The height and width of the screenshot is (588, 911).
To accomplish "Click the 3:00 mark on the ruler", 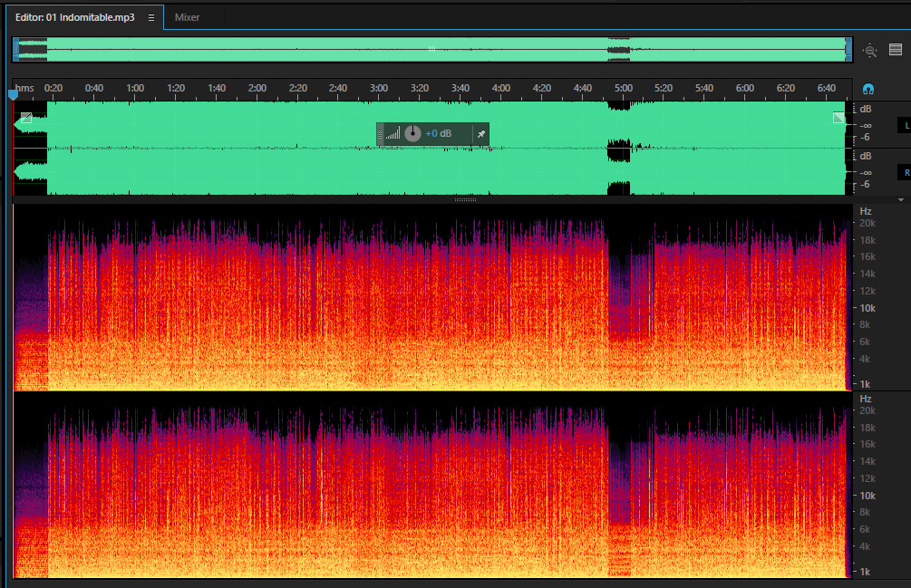I will tap(379, 88).
